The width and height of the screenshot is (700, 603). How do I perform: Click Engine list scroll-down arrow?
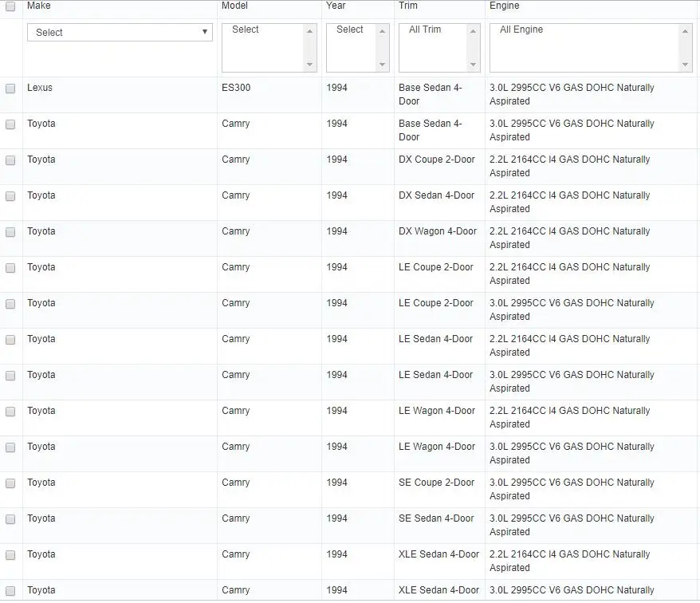pyautogui.click(x=686, y=65)
